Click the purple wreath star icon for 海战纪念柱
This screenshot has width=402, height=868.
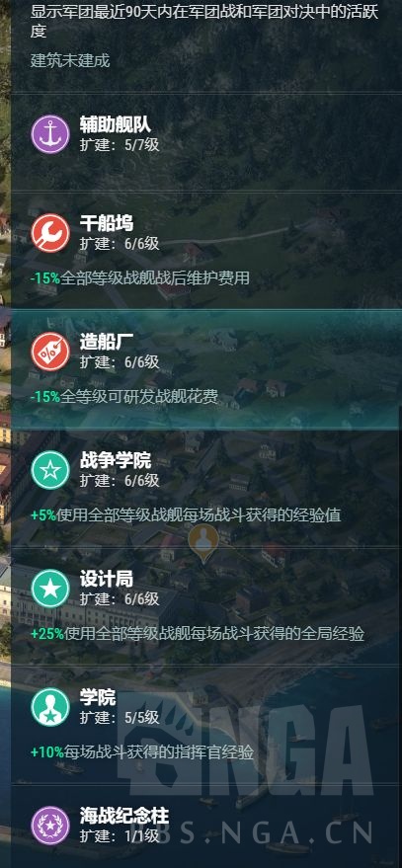pos(50,826)
